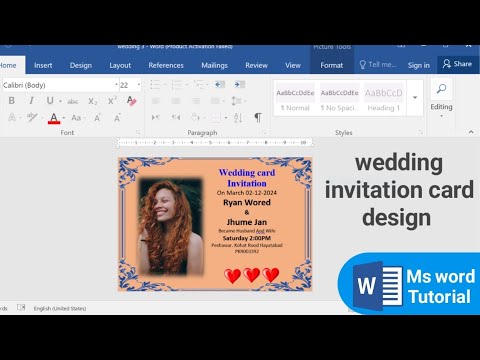Click Share button
The image size is (480, 360).
coord(458,64)
